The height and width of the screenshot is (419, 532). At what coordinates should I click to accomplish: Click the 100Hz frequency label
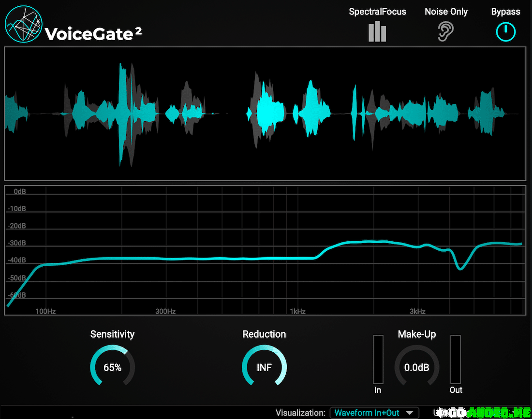point(45,311)
